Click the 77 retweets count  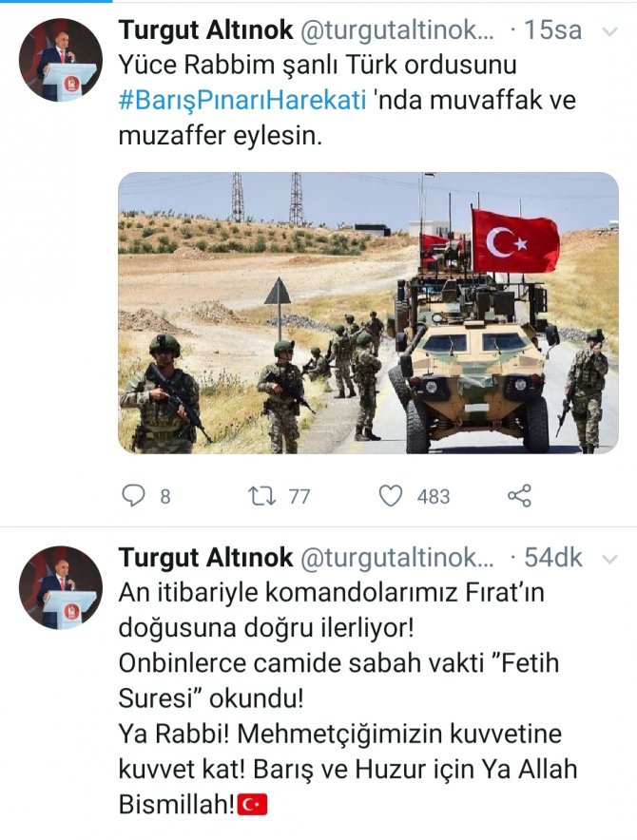pos(299,497)
